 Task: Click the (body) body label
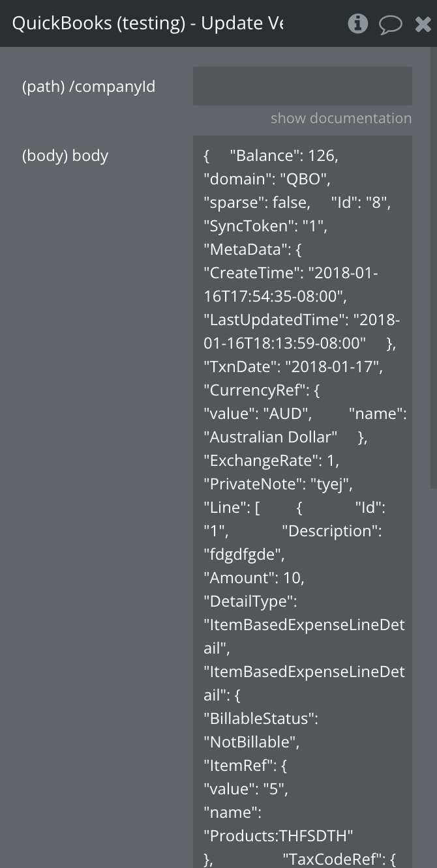[x=65, y=156]
